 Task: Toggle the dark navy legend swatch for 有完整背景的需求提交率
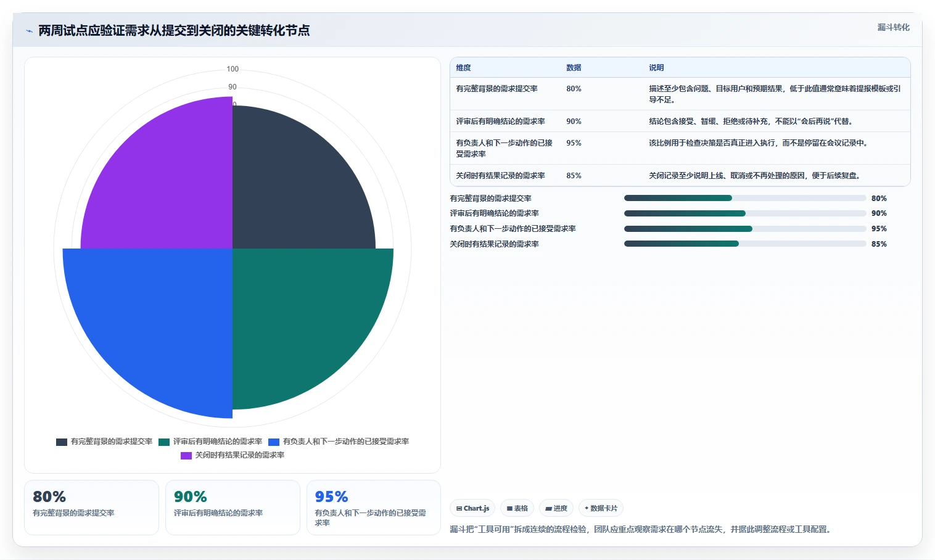[62, 442]
